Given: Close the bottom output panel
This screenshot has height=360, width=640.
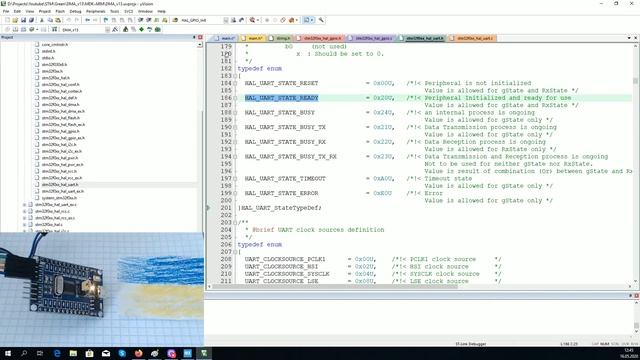Looking at the screenshot, I should (x=636, y=296).
